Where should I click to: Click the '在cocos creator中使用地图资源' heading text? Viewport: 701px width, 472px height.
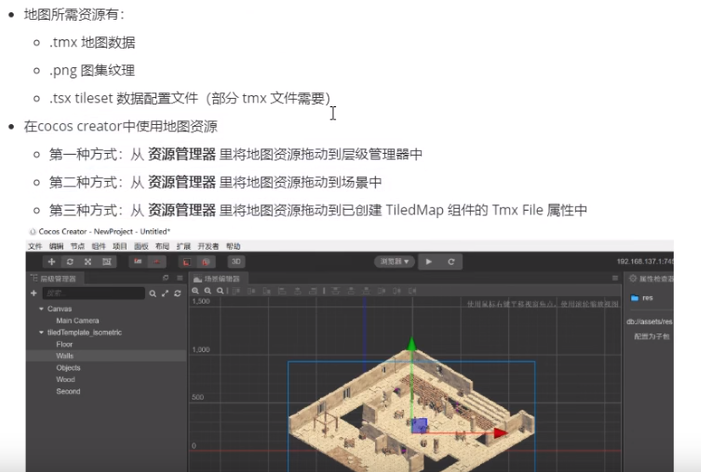121,126
